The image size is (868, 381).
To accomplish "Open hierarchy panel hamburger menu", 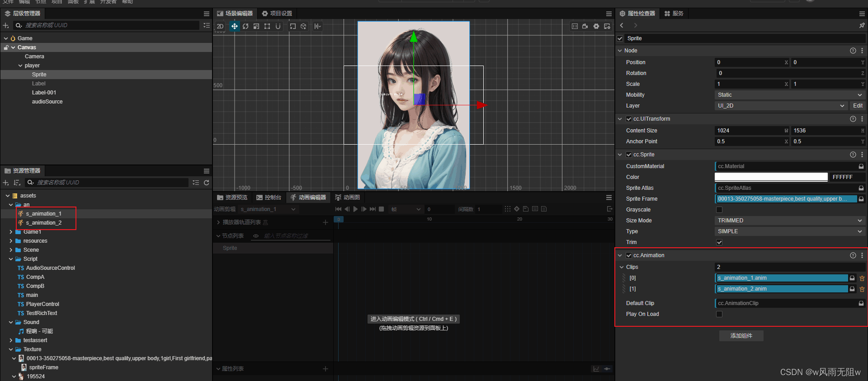I will pyautogui.click(x=207, y=14).
